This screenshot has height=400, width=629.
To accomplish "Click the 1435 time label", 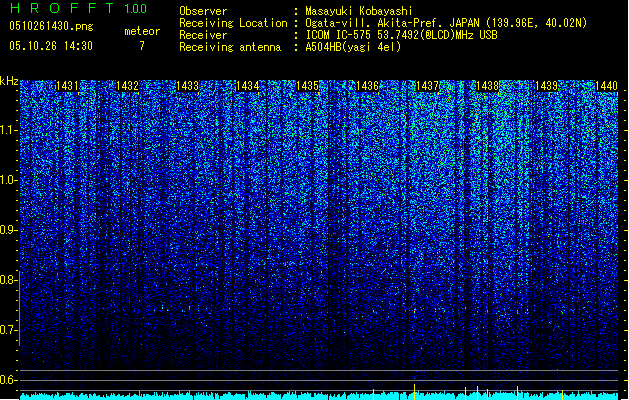I will coord(307,86).
